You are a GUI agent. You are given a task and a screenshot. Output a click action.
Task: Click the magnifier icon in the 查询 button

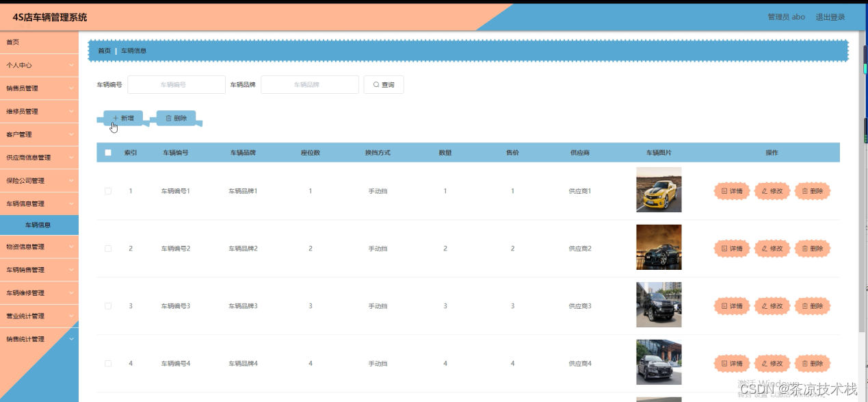[375, 84]
